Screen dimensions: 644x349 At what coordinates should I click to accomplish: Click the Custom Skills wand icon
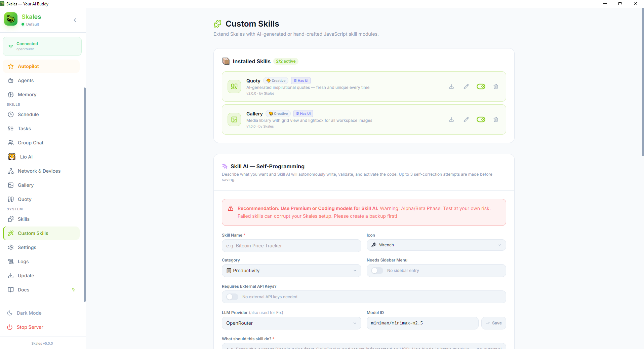(11, 233)
